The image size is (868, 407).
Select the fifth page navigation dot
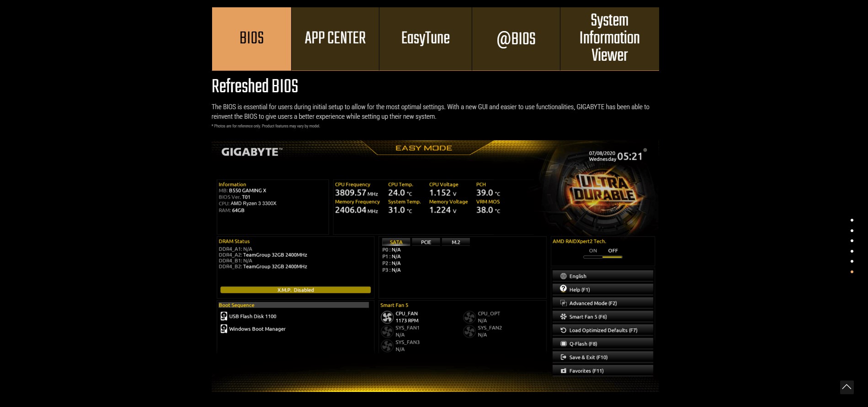point(852,261)
